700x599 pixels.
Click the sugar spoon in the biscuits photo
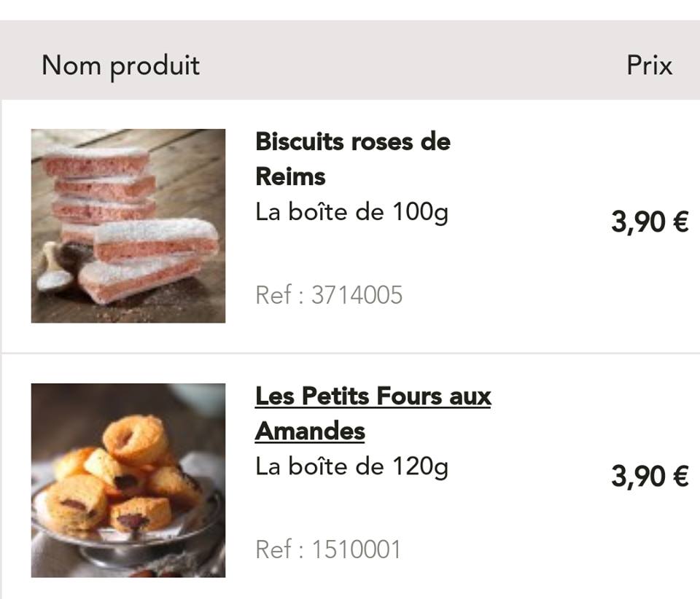pos(54,268)
